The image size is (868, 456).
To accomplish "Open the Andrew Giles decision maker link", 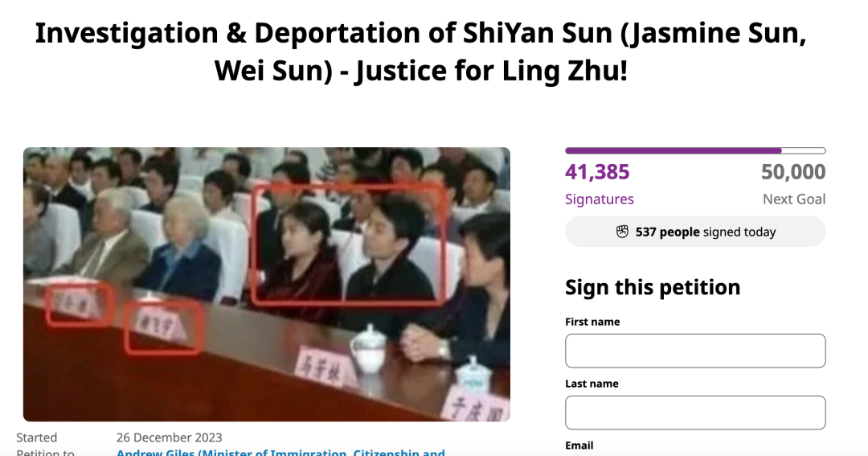I will [280, 451].
